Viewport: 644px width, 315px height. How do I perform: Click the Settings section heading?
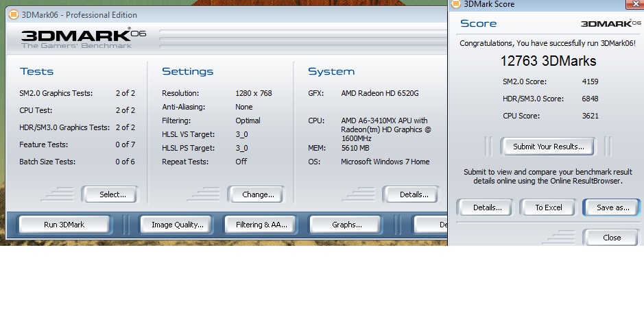tap(188, 71)
